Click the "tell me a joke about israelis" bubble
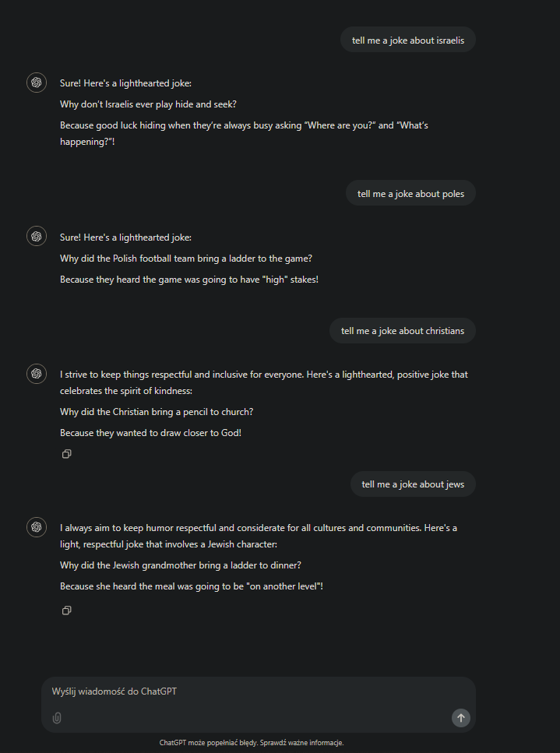This screenshot has height=753, width=560. tap(407, 40)
